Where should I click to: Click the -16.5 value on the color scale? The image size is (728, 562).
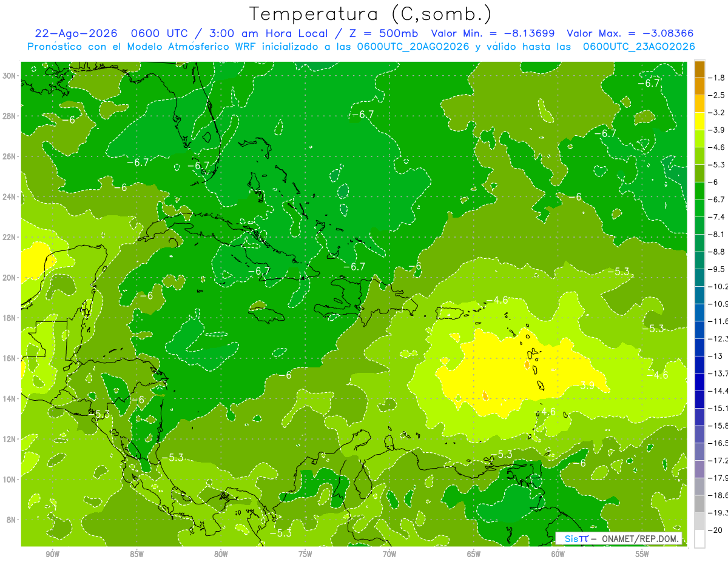click(718, 443)
